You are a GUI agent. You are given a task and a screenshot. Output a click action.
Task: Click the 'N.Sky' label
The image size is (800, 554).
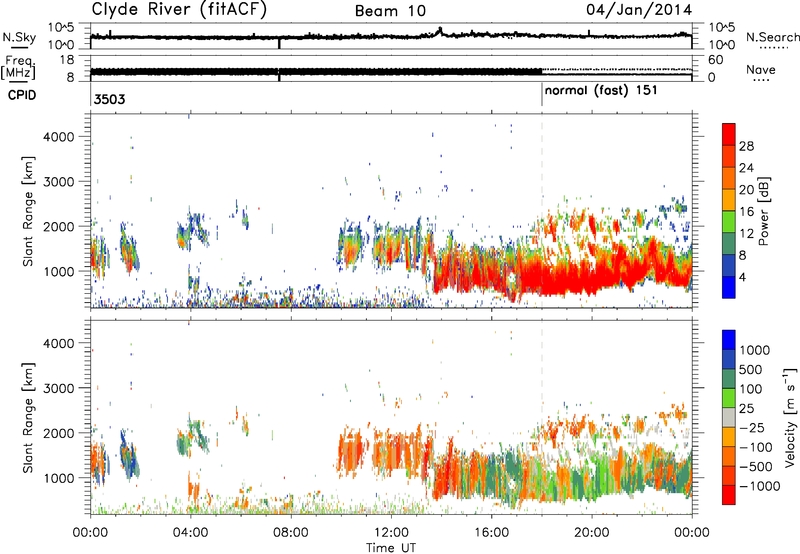pos(19,37)
